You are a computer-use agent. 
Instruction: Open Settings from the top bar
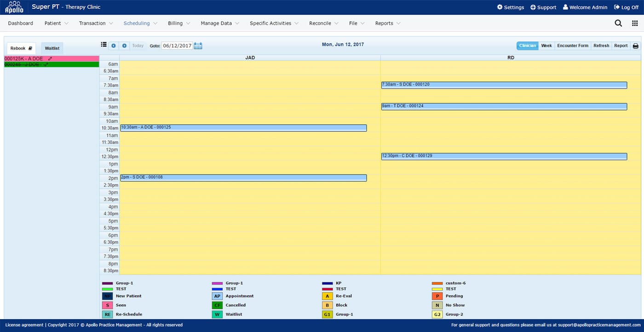(x=510, y=7)
